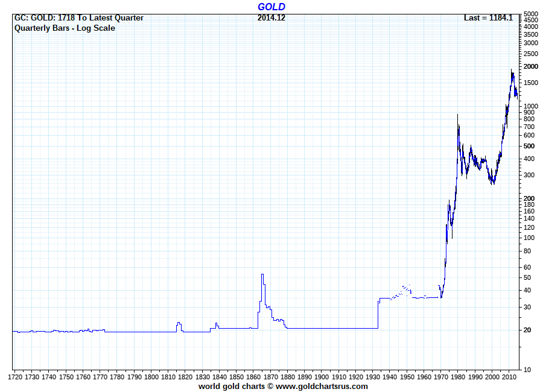Click the 1860 year axis label
Screen dimensions: 543x392
pos(253,377)
